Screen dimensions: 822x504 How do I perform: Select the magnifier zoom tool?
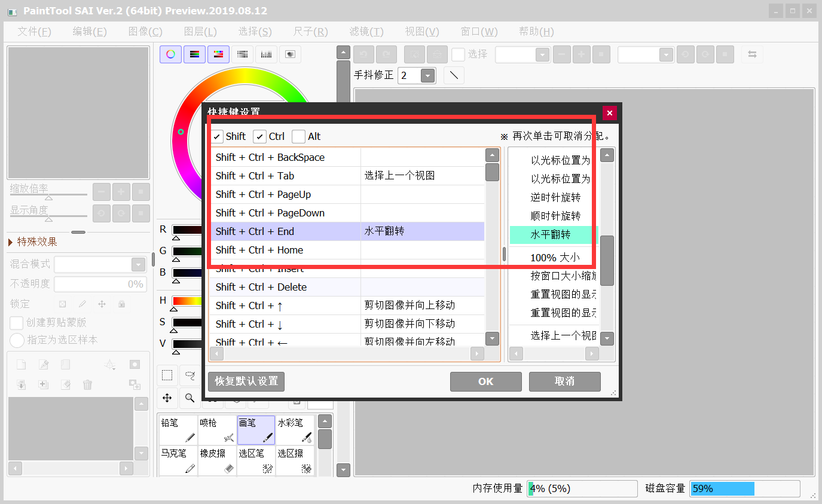190,398
